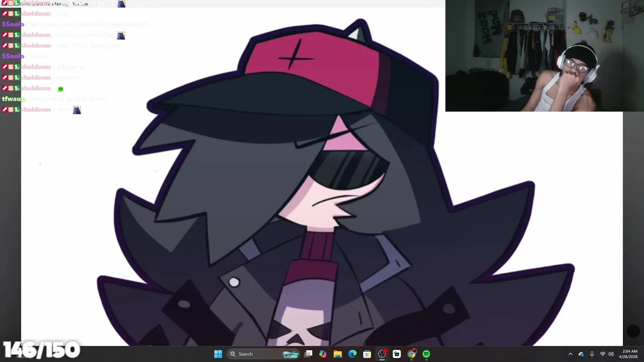Open Microsoft Store from the taskbar
Image resolution: width=644 pixels, height=362 pixels.
click(367, 354)
